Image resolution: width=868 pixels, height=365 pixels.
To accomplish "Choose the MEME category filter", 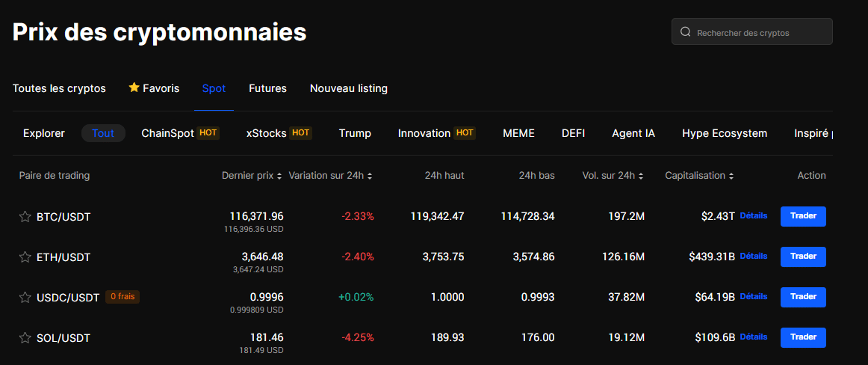I will (518, 133).
